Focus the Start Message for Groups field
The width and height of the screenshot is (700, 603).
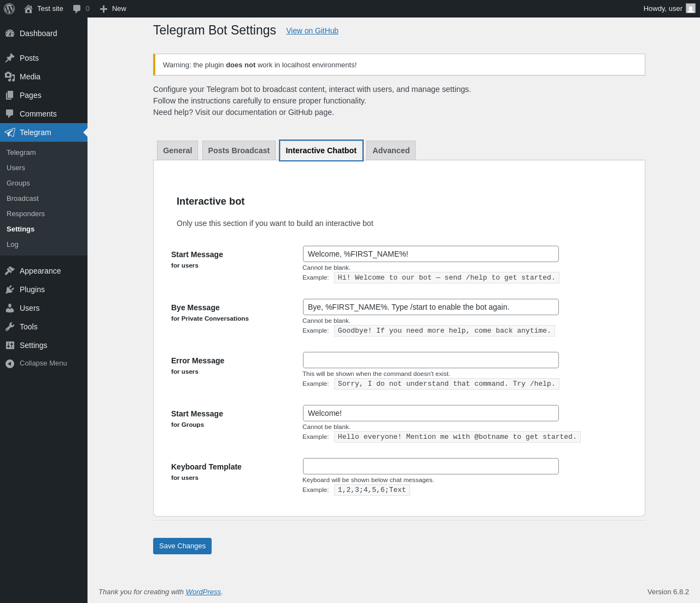431,413
